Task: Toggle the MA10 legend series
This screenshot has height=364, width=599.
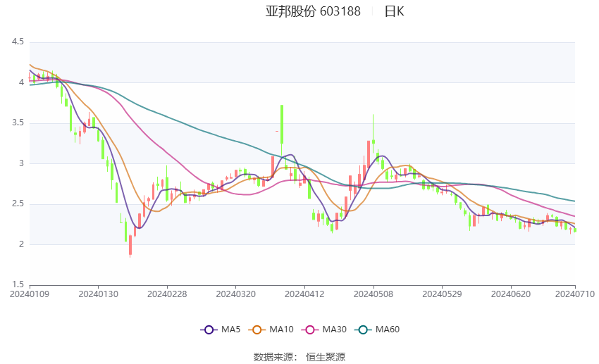Action: click(271, 330)
